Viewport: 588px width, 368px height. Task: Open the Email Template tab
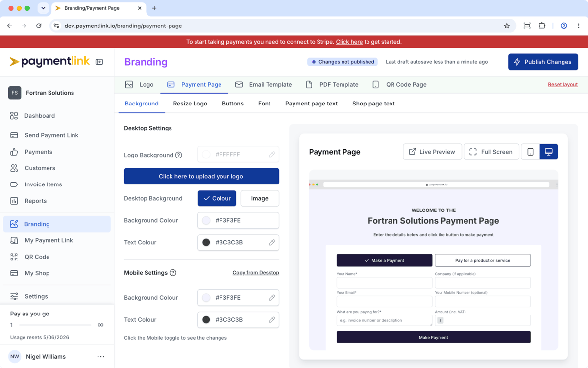[263, 84]
